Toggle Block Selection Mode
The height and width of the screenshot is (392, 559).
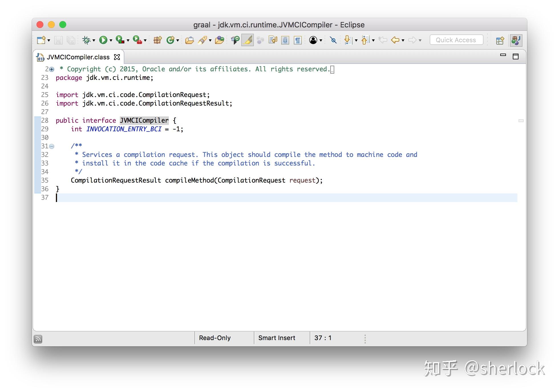click(x=285, y=40)
